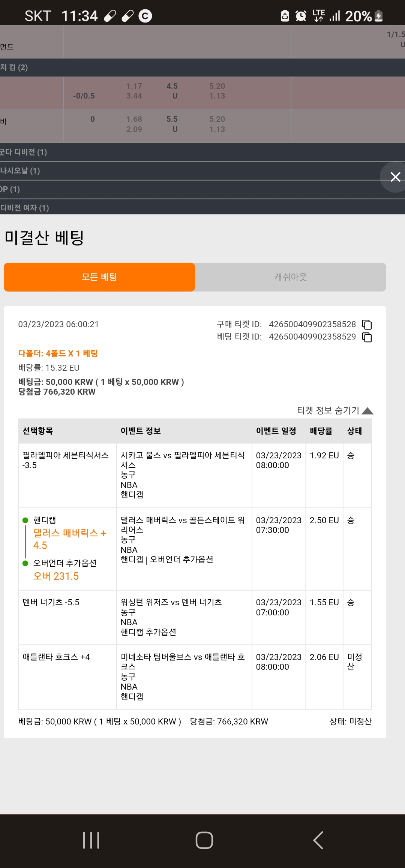Open the 덴버 너기츠 -5.5 selection row

pyautogui.click(x=51, y=602)
